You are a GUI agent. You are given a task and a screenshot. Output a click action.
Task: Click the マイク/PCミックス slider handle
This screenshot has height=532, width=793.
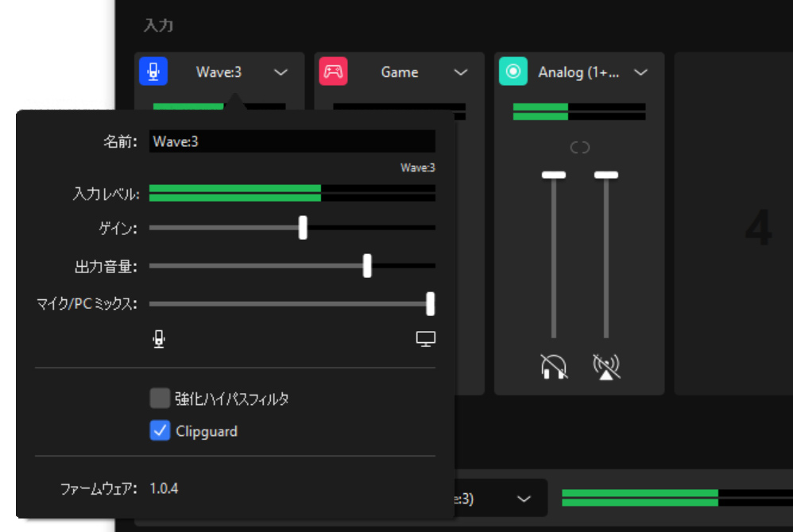point(430,303)
